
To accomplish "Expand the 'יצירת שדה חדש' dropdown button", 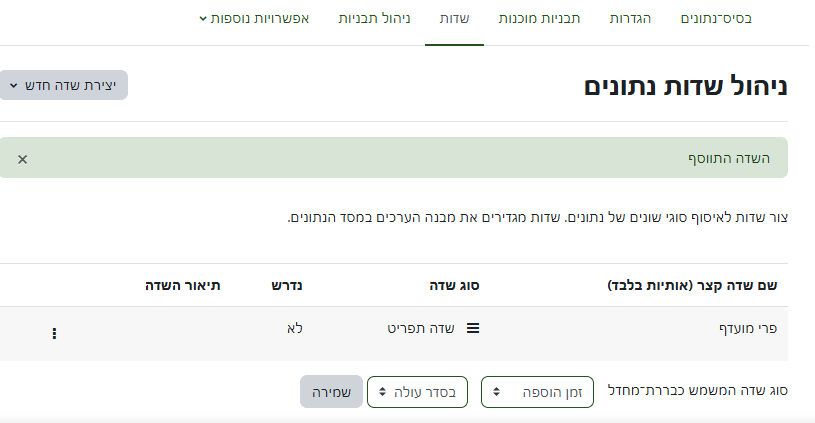I will pyautogui.click(x=64, y=86).
